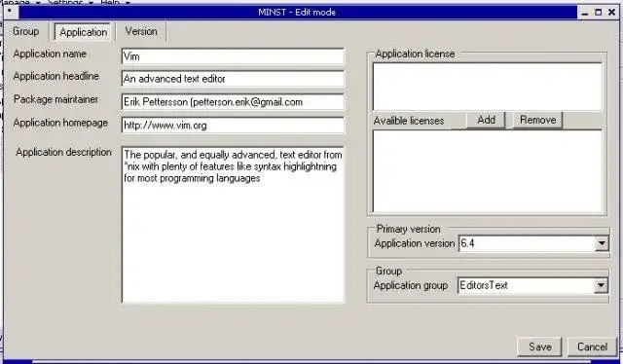Screen dimensions: 623x364
Task: Click the Application version combo box showing 6.4
Action: (x=533, y=243)
